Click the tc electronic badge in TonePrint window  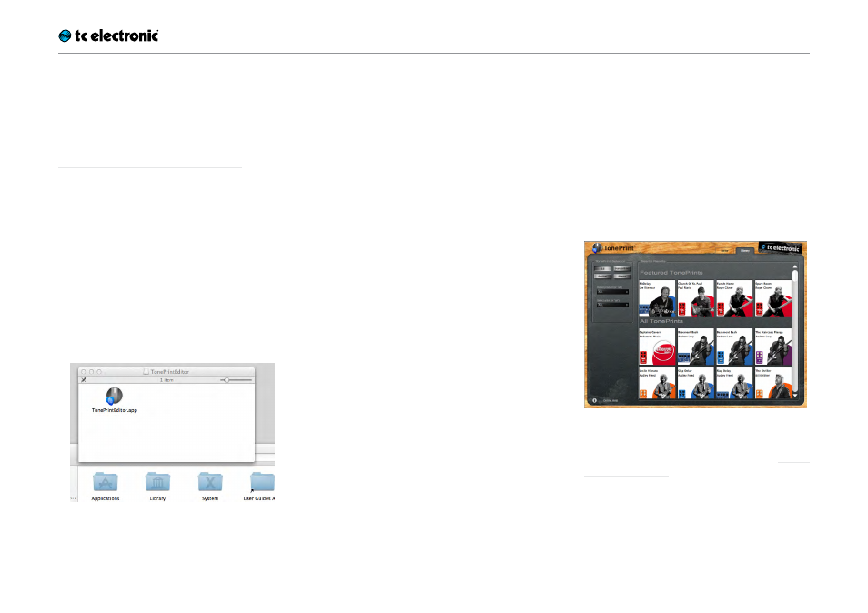(x=780, y=248)
